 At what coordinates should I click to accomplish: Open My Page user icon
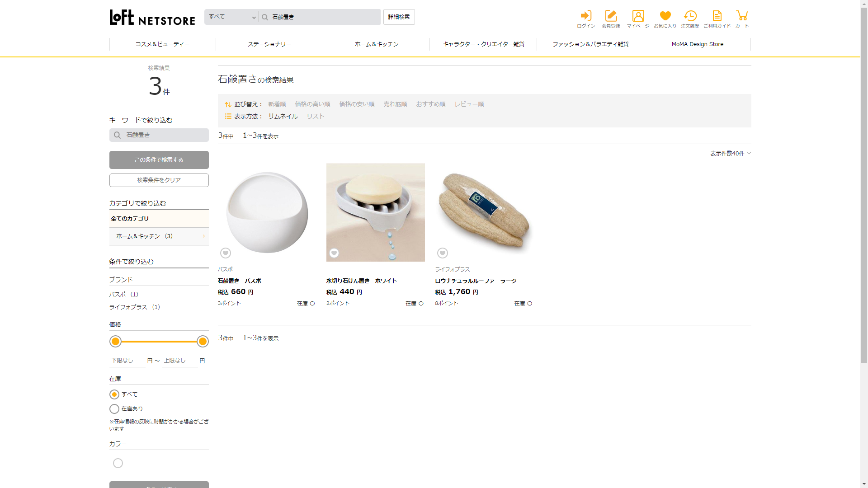tap(638, 16)
